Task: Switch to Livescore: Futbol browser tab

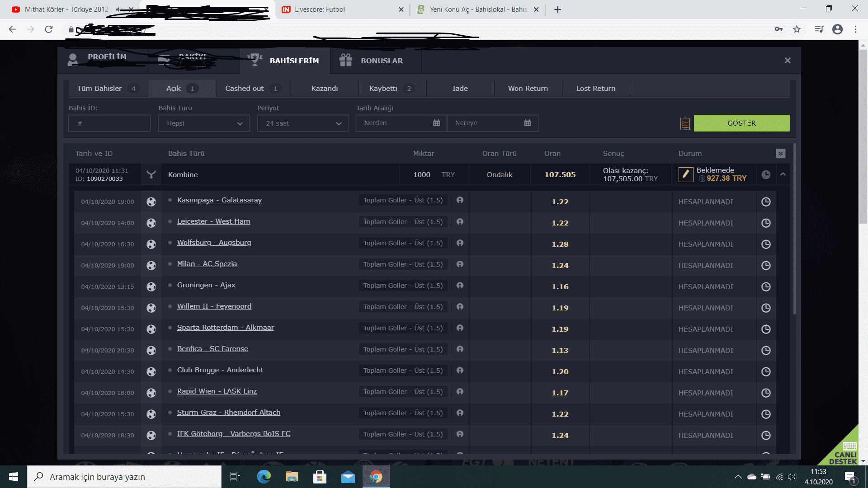Action: tap(342, 9)
